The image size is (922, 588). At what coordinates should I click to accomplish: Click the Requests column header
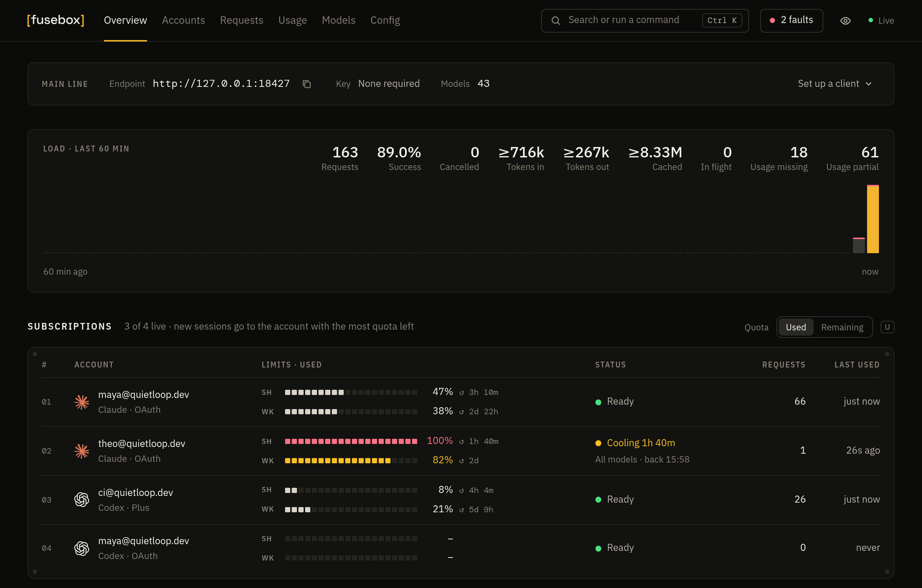point(784,365)
